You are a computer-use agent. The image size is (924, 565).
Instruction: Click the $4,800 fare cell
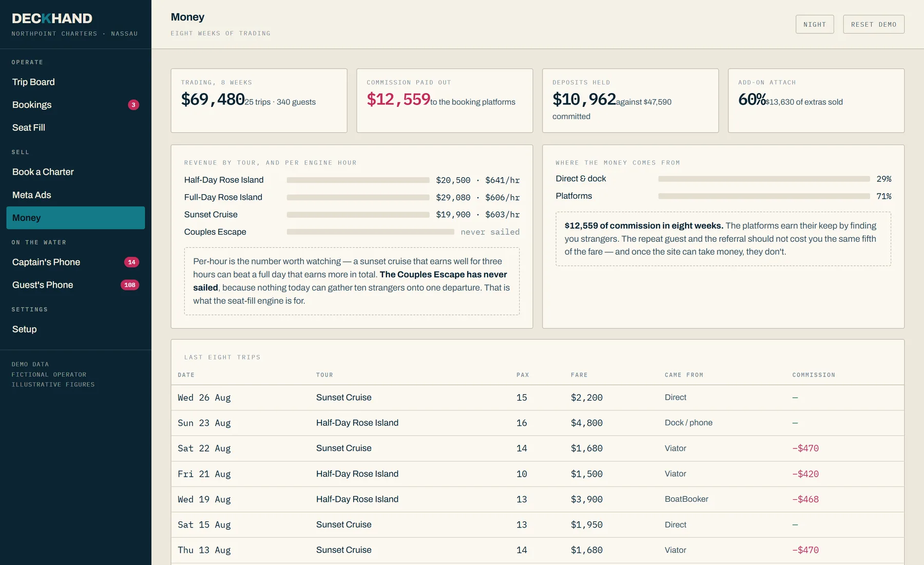(587, 423)
